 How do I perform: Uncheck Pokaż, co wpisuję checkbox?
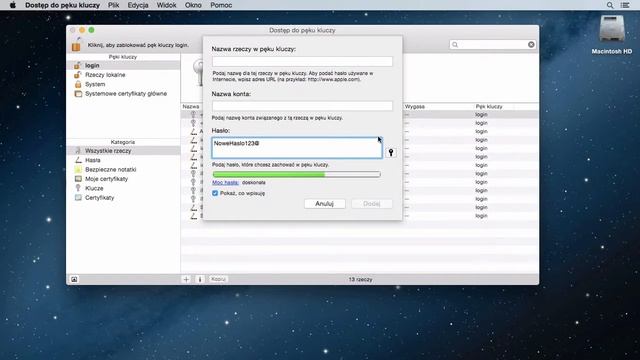pos(215,193)
